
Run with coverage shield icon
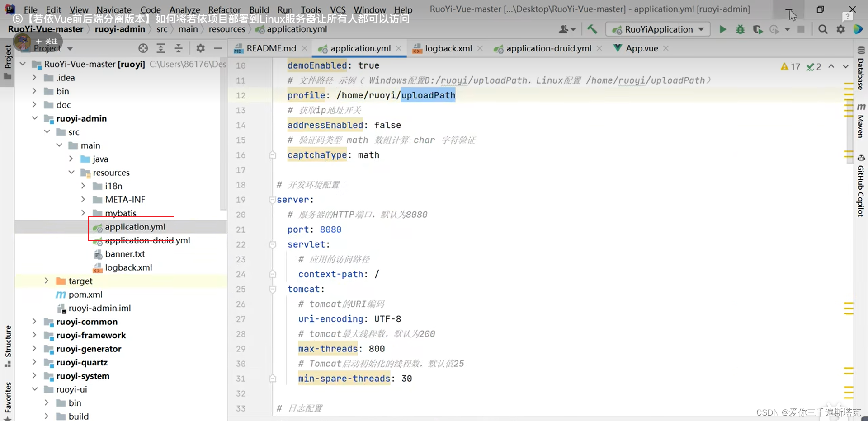[758, 29]
